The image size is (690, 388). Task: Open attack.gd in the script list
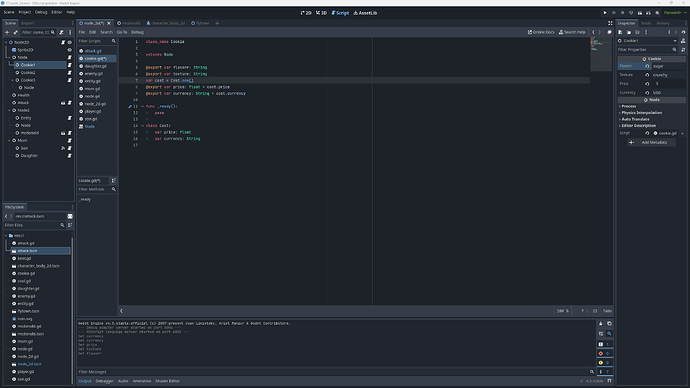[x=93, y=51]
